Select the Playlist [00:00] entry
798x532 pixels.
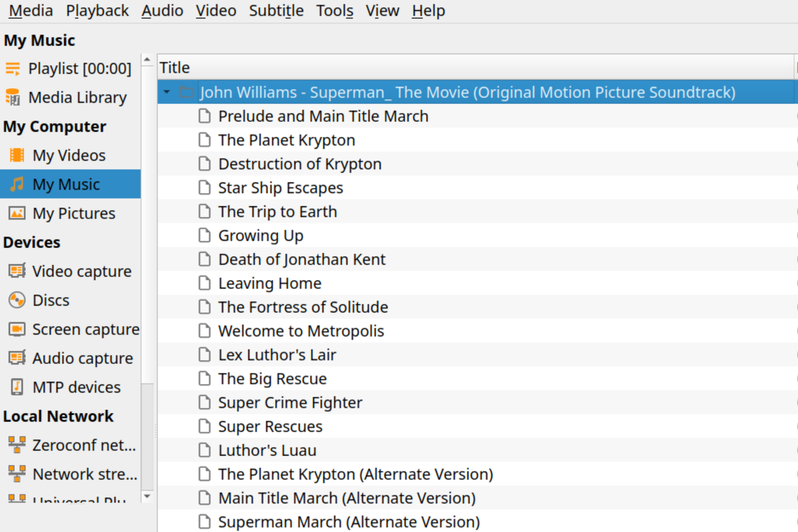point(80,68)
